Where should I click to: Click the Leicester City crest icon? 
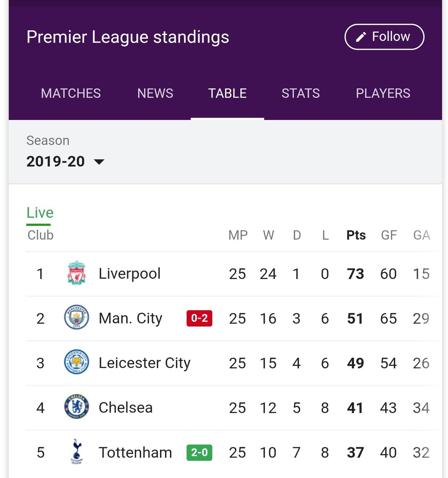pyautogui.click(x=77, y=362)
